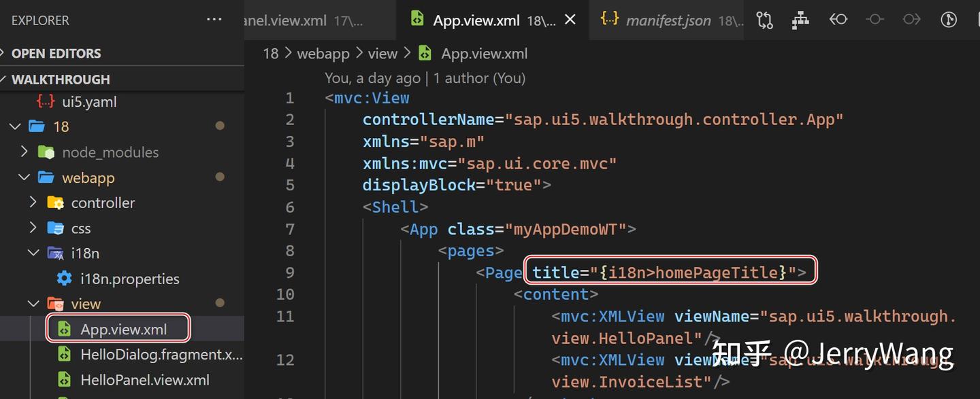Image resolution: width=980 pixels, height=399 pixels.
Task: Click the unsaved changes dot on webapp folder
Action: pyautogui.click(x=220, y=177)
